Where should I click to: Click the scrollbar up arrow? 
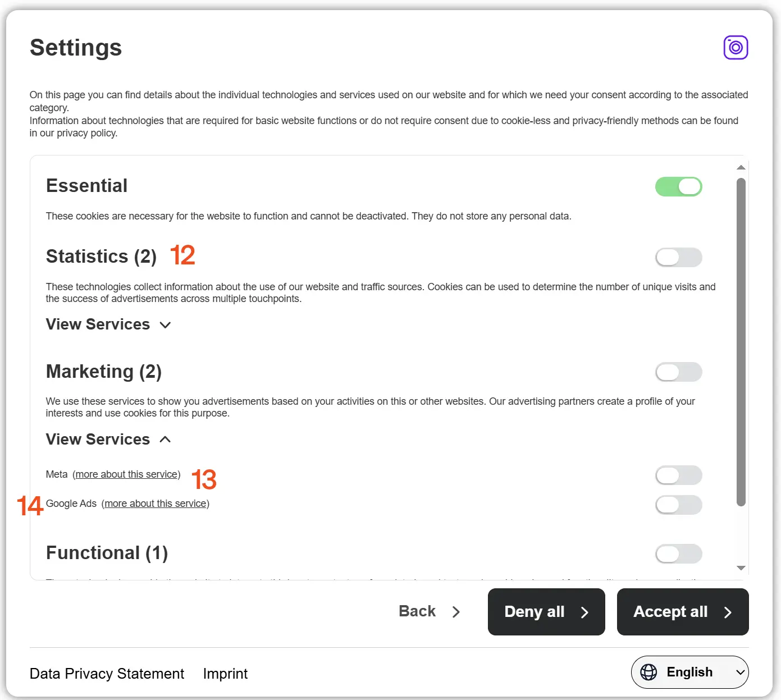pos(741,167)
